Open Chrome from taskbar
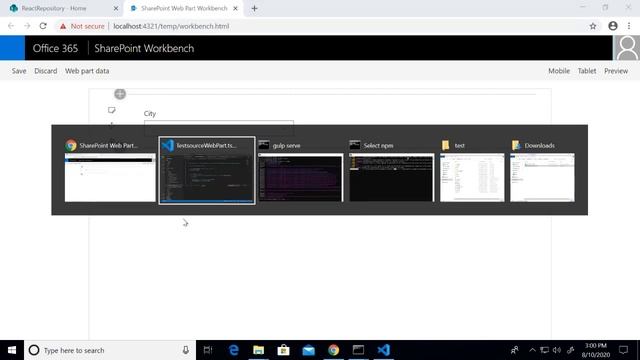 pyautogui.click(x=333, y=350)
